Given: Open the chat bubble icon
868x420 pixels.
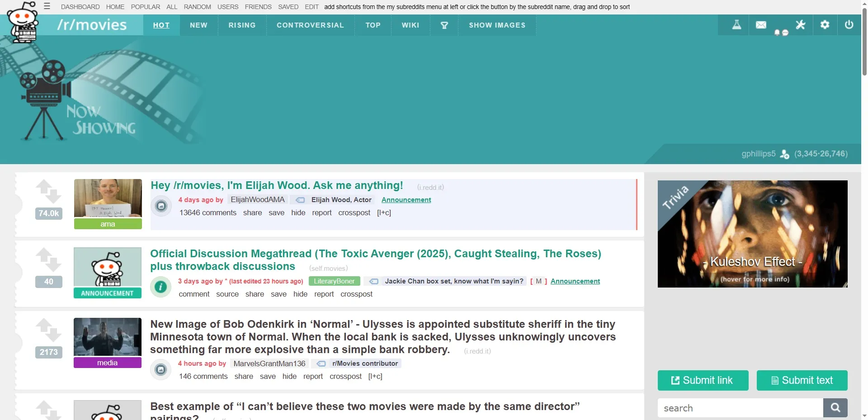Looking at the screenshot, I should click(785, 33).
